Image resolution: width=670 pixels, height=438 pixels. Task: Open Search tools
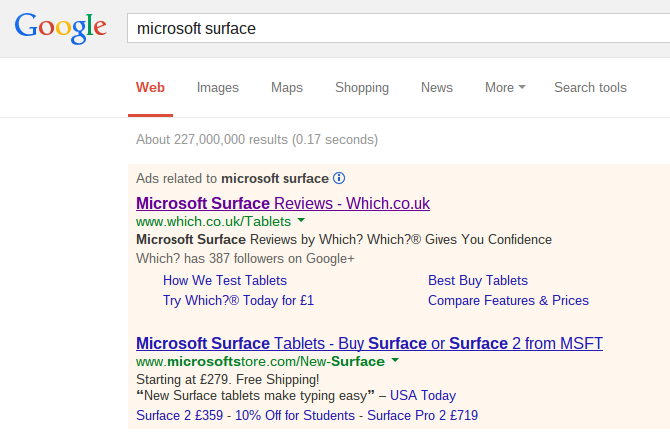(x=591, y=88)
